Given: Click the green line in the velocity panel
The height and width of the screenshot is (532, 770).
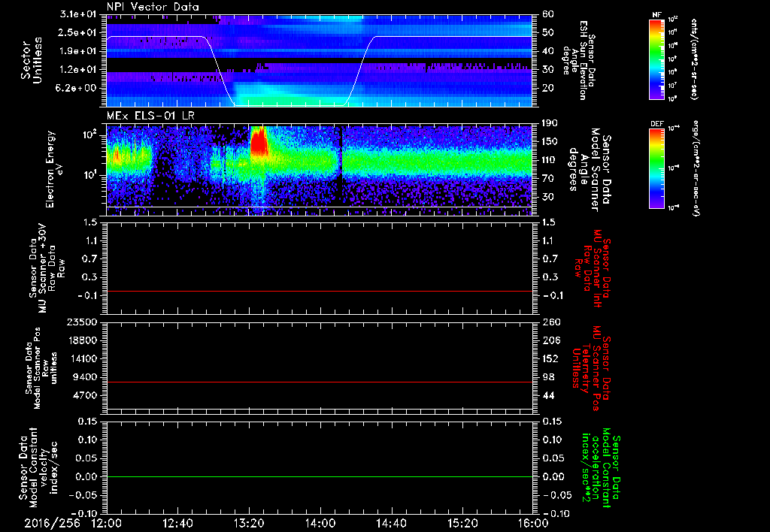Looking at the screenshot, I should tap(319, 476).
